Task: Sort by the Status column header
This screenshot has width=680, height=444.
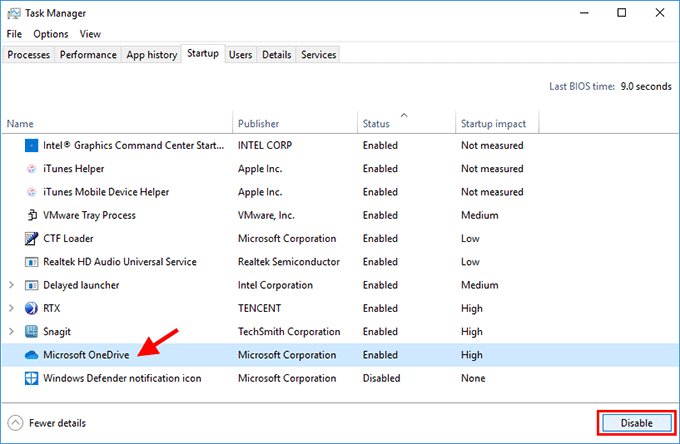Action: (x=406, y=124)
